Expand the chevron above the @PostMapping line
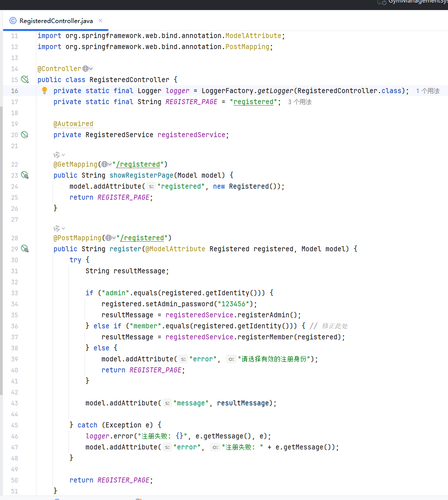The image size is (448, 500). [x=63, y=229]
